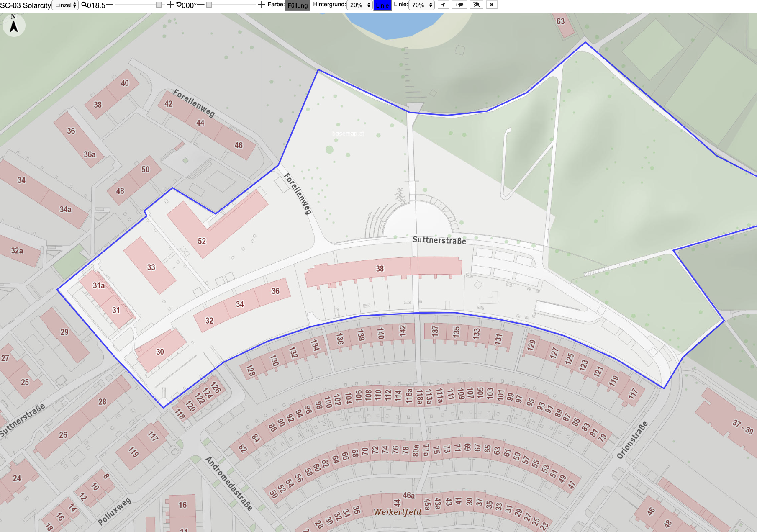Click building 38 on Suttnerstraße

click(383, 270)
